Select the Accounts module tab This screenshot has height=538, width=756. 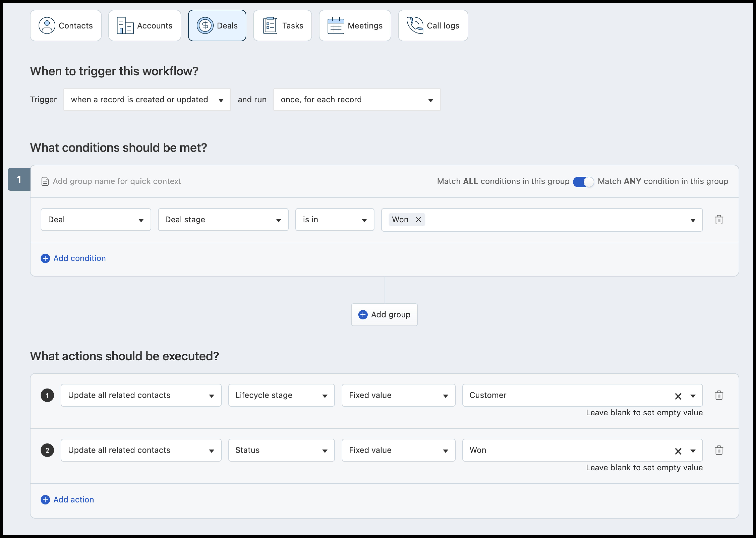pos(145,25)
